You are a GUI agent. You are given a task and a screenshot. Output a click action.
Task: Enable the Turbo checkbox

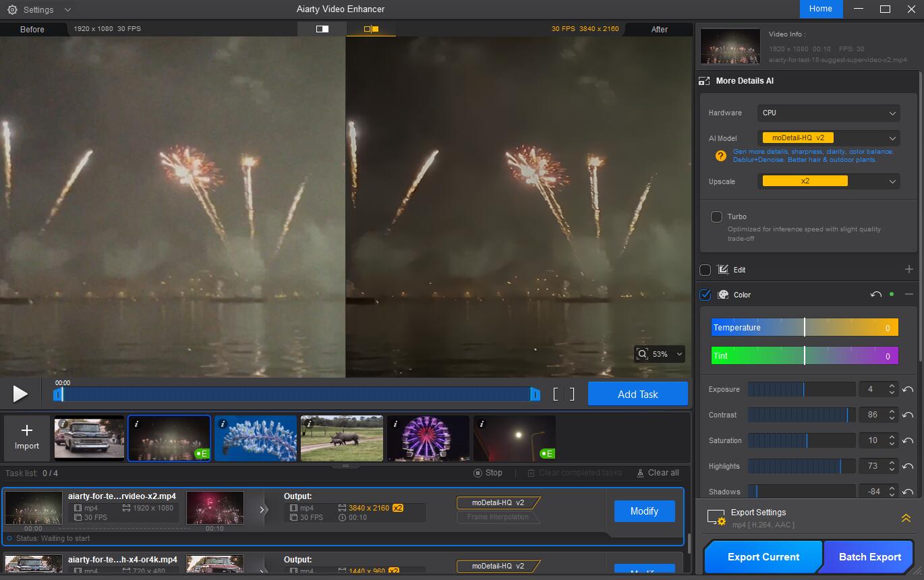click(716, 216)
